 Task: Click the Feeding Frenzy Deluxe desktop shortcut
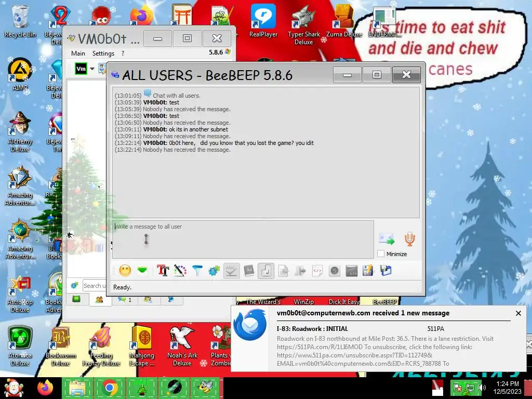tap(101, 345)
